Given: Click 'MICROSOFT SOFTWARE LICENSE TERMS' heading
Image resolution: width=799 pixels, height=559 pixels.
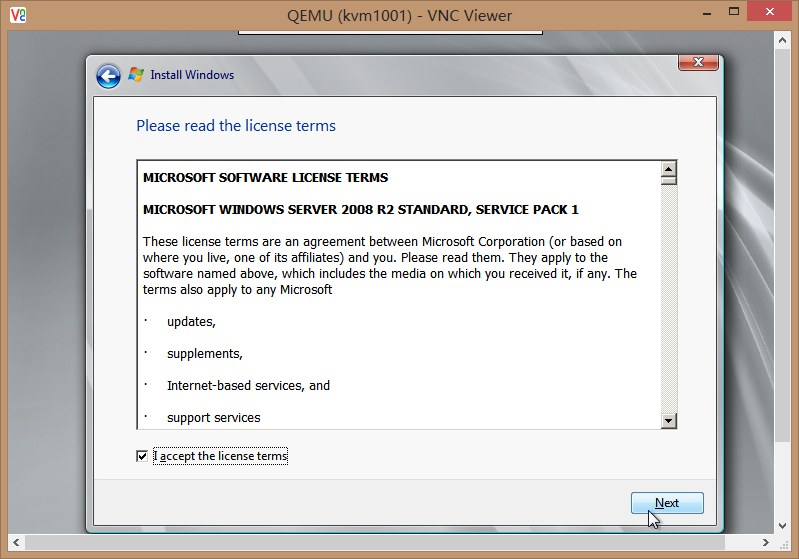Looking at the screenshot, I should click(x=265, y=177).
